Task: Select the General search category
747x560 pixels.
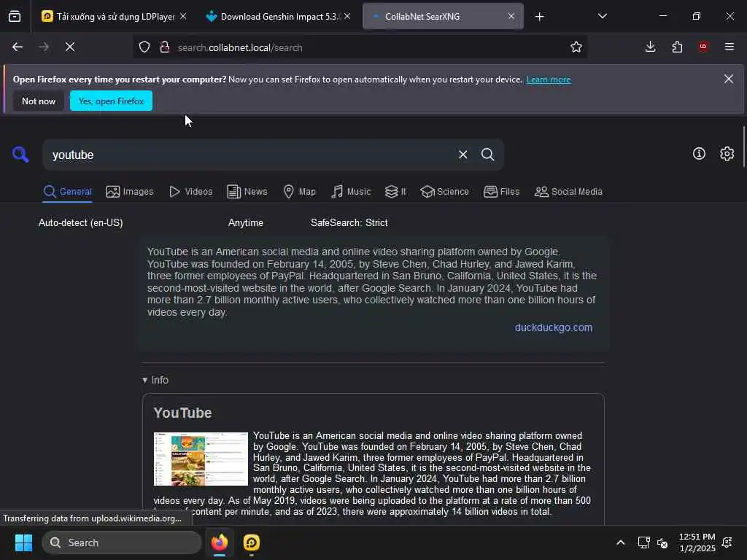Action: pyautogui.click(x=67, y=192)
